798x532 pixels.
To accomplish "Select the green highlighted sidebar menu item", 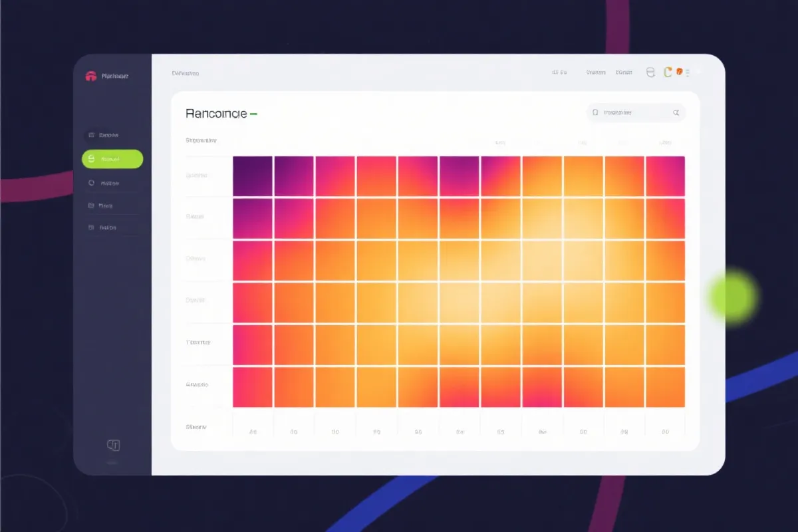I will pyautogui.click(x=112, y=159).
